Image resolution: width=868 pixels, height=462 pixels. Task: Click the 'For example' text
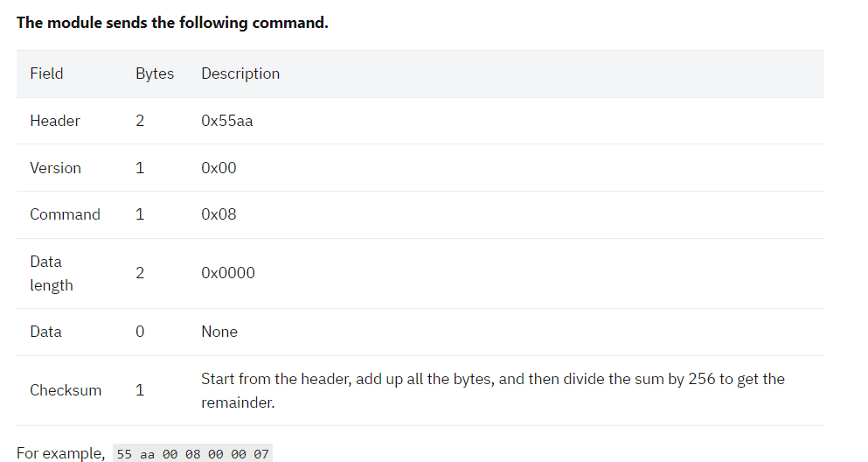61,453
